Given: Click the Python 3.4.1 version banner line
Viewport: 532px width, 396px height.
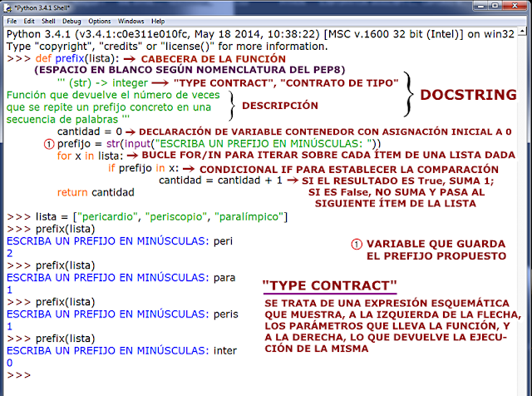Looking at the screenshot, I should tap(260, 34).
